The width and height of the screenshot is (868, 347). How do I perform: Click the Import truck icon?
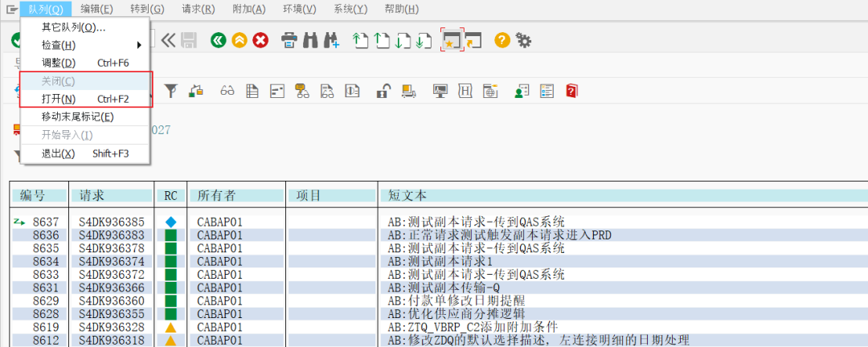[x=409, y=92]
